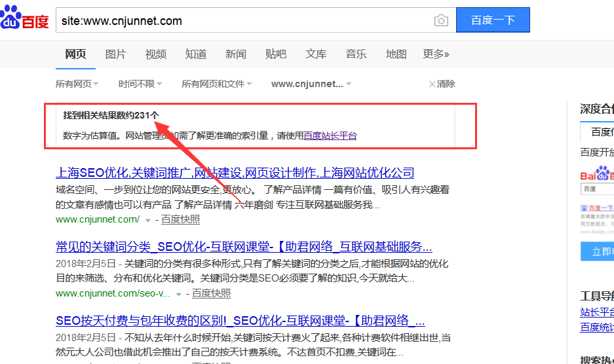Expand arrow beside cnjunnet.com/seo-v... URL
The width and height of the screenshot is (614, 364).
tap(178, 294)
